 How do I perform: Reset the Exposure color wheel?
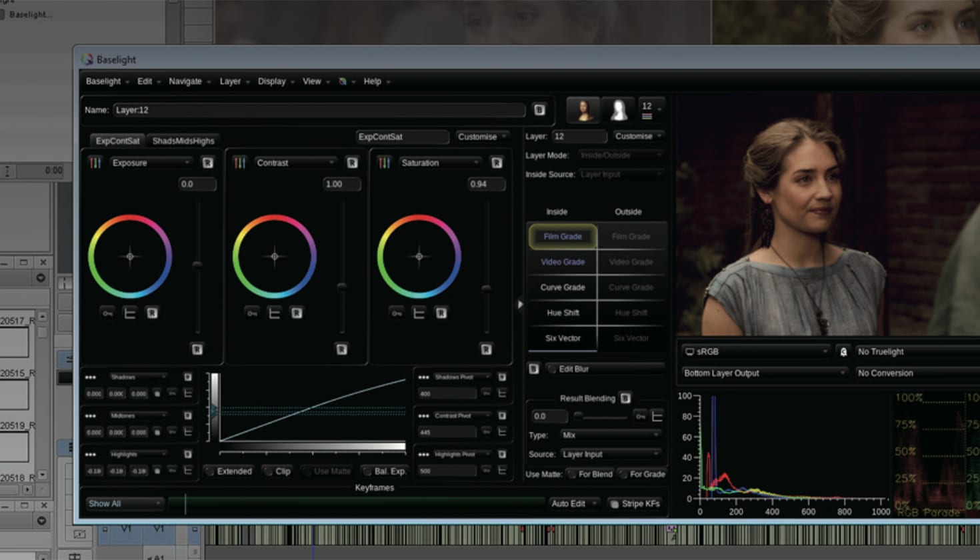coord(153,312)
